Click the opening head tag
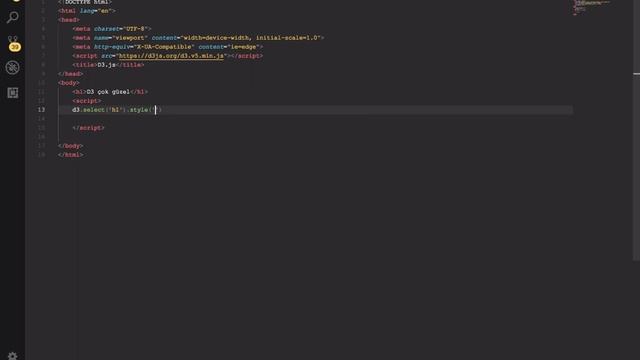The image size is (640, 360). (69, 20)
